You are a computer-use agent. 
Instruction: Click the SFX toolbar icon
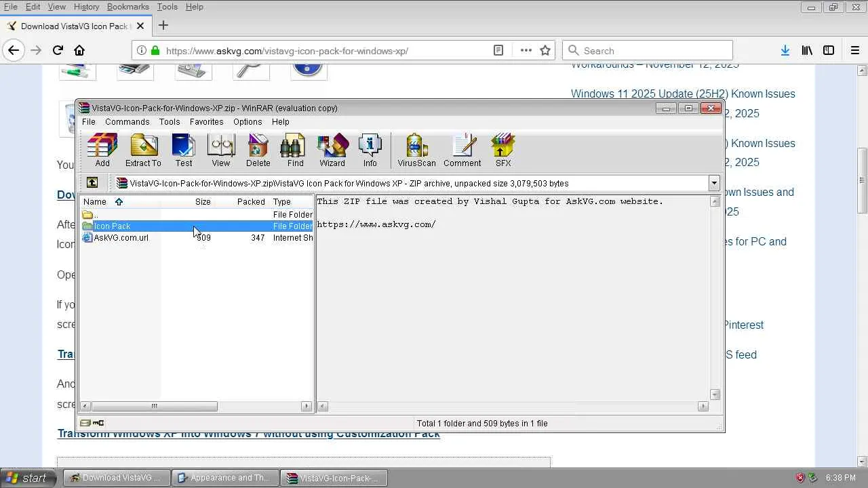(503, 150)
